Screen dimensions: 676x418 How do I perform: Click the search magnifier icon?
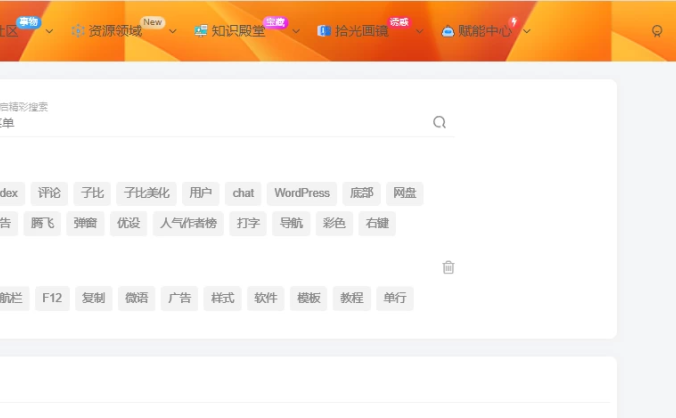tap(439, 122)
